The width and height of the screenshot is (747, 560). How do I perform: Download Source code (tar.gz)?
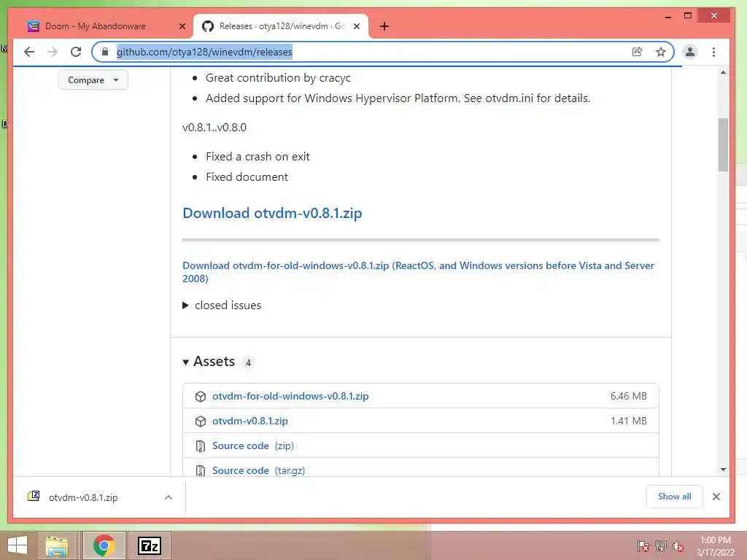click(x=259, y=470)
